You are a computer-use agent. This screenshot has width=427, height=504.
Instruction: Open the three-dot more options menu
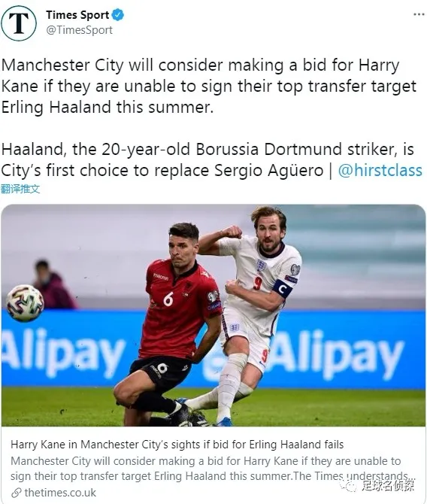(x=419, y=14)
